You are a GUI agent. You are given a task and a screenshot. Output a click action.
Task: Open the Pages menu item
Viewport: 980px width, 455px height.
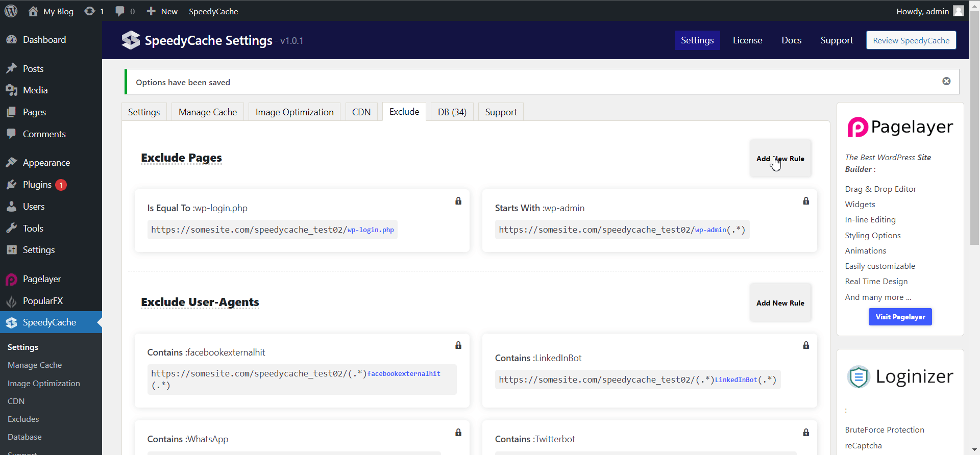coord(51,112)
